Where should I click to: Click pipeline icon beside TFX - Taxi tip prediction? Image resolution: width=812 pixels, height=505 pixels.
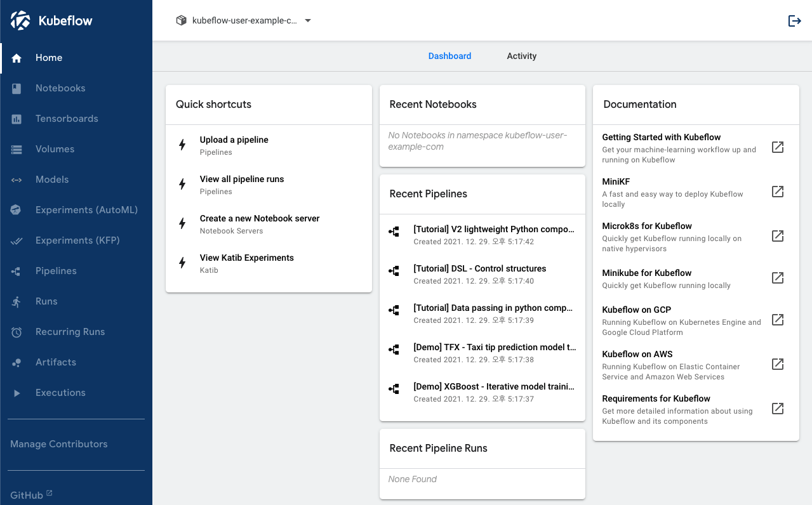click(394, 350)
